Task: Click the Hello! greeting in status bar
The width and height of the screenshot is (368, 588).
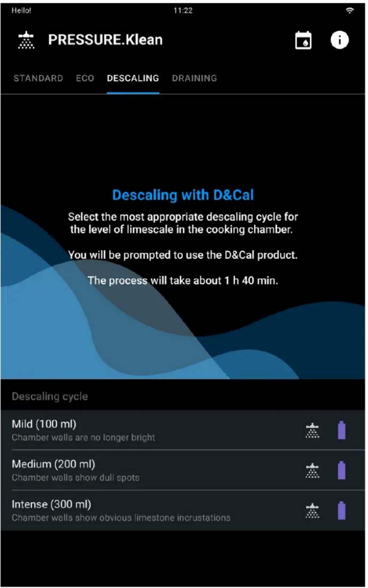Action: pos(21,11)
